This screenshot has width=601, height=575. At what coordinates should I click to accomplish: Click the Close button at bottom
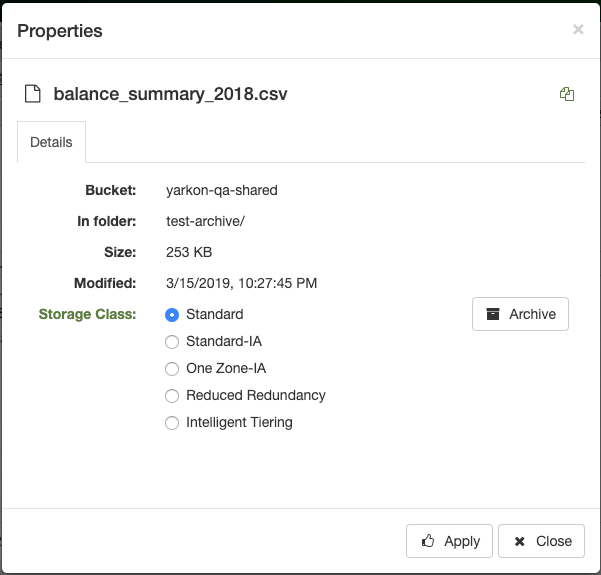[x=541, y=541]
